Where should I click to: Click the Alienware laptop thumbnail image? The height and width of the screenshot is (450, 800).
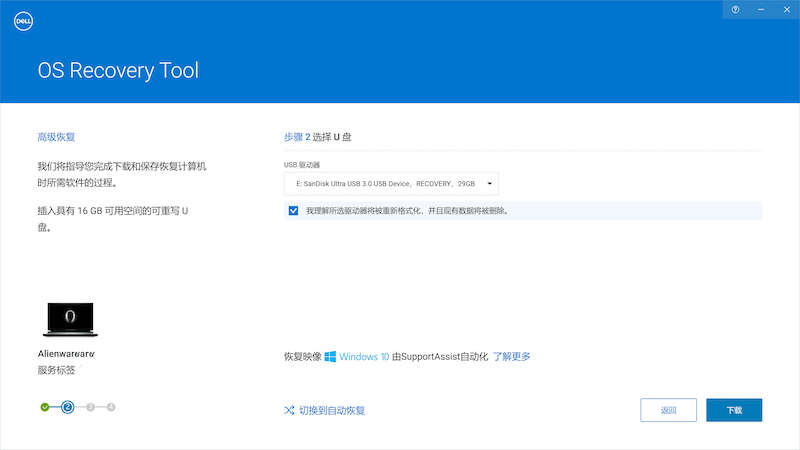[x=70, y=319]
